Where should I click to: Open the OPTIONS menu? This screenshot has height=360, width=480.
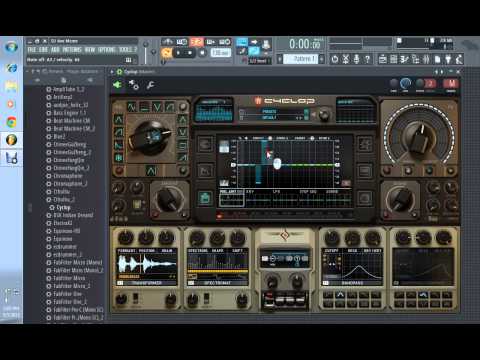pyautogui.click(x=107, y=50)
